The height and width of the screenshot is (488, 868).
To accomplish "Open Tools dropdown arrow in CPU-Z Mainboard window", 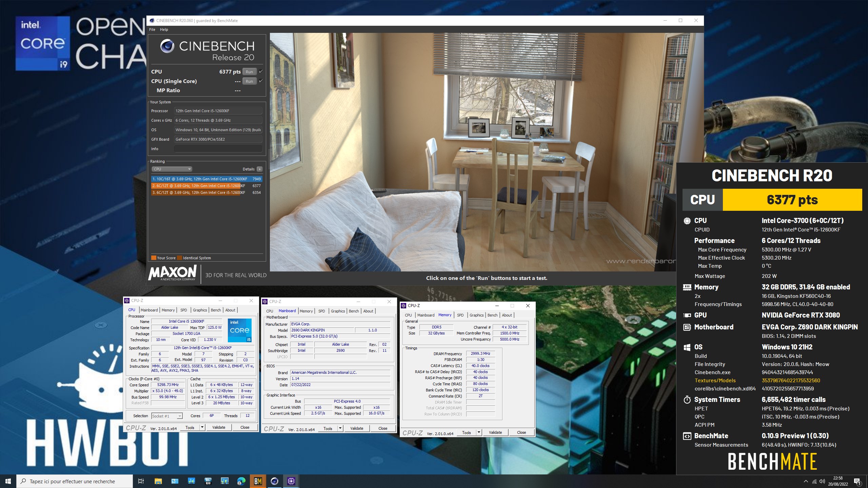I will point(340,428).
